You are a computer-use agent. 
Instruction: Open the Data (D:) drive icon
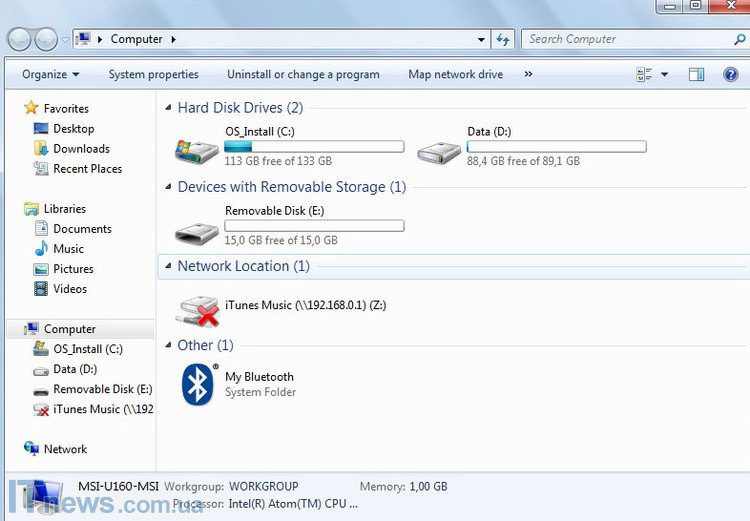point(439,149)
